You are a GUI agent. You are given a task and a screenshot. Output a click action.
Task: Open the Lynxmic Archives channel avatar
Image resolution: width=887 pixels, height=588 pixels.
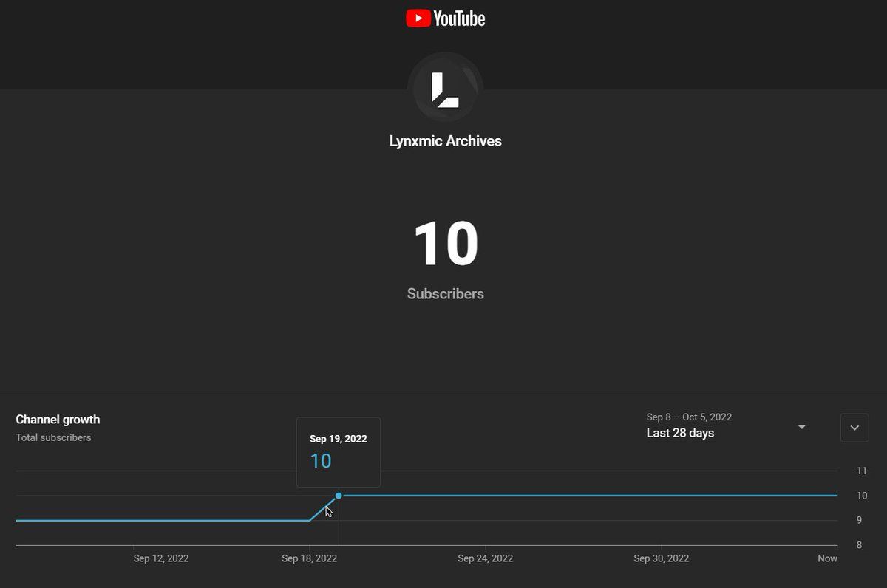(445, 89)
